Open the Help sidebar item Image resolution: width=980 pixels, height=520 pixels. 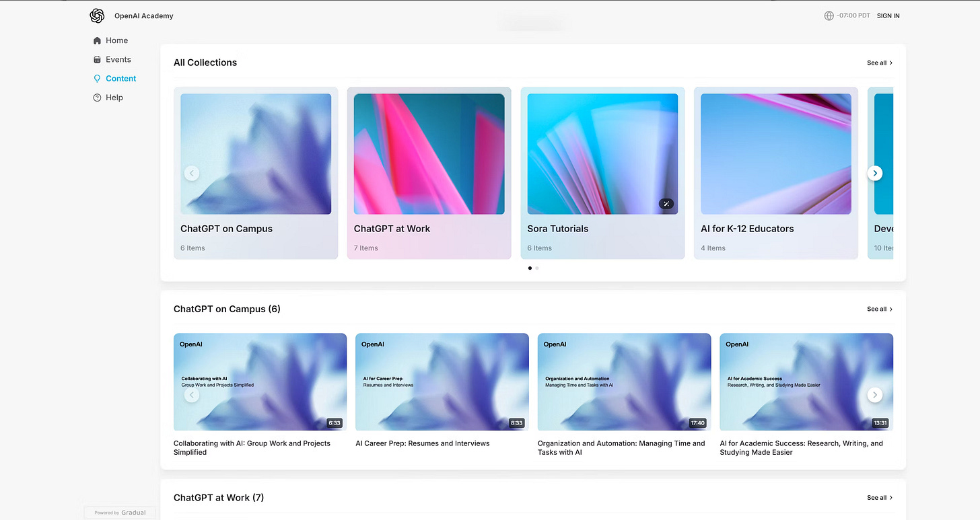108,98
